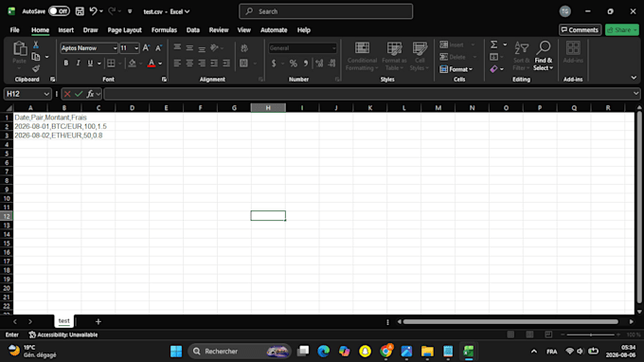This screenshot has height=362, width=644.
Task: Open the Formulas ribbon tab
Action: point(164,30)
